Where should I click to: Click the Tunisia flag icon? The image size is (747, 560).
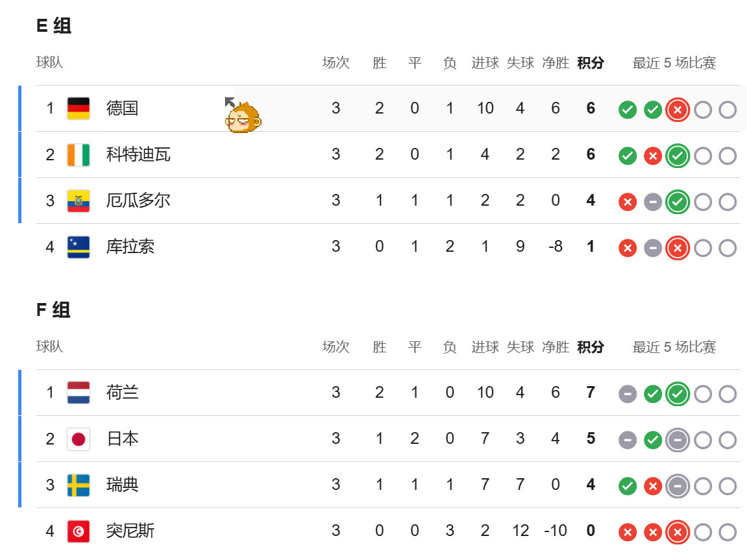79,531
